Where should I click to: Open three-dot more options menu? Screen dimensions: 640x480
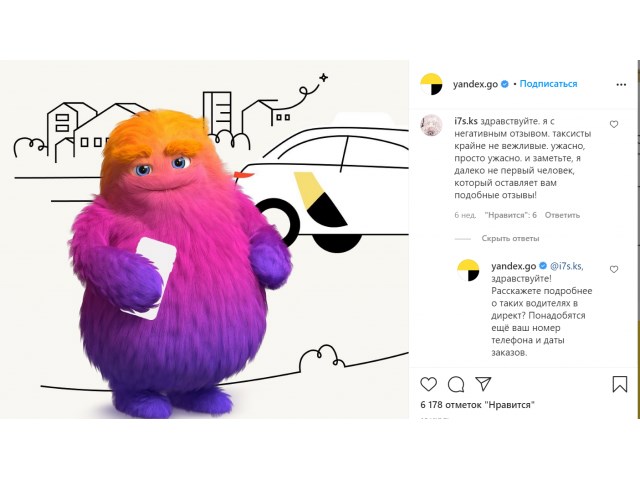pyautogui.click(x=621, y=84)
